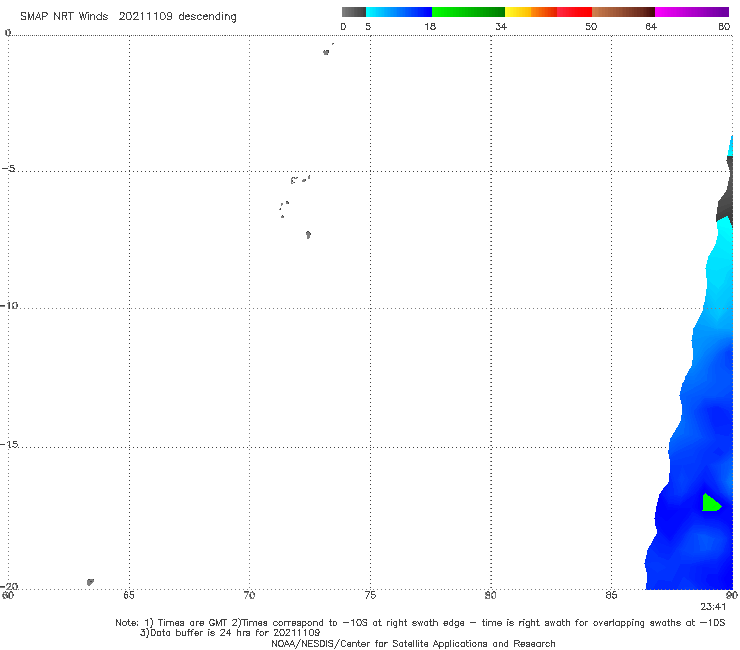Click the 'NOAA/NESDIS/Center for Satellite Applications and Research' credit

click(413, 644)
